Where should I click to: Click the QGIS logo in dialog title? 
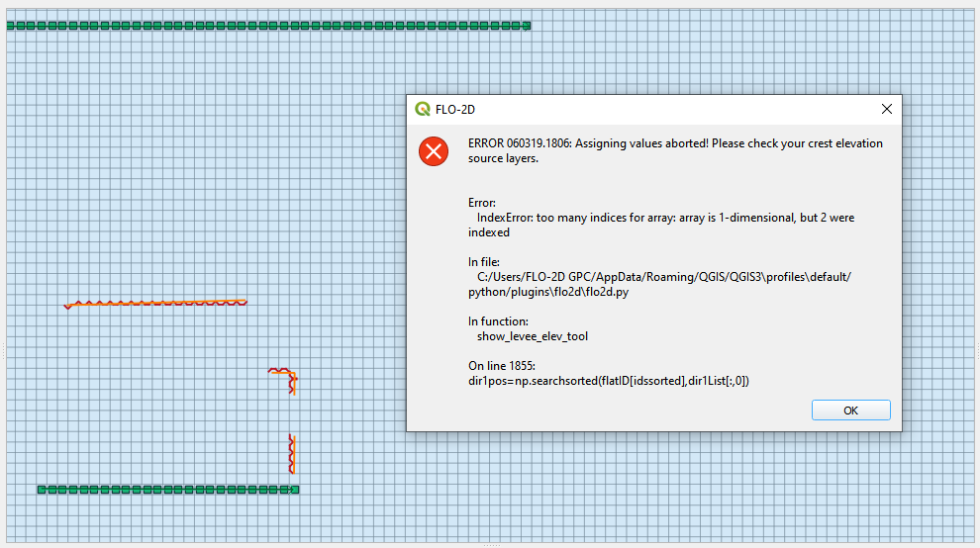(423, 110)
